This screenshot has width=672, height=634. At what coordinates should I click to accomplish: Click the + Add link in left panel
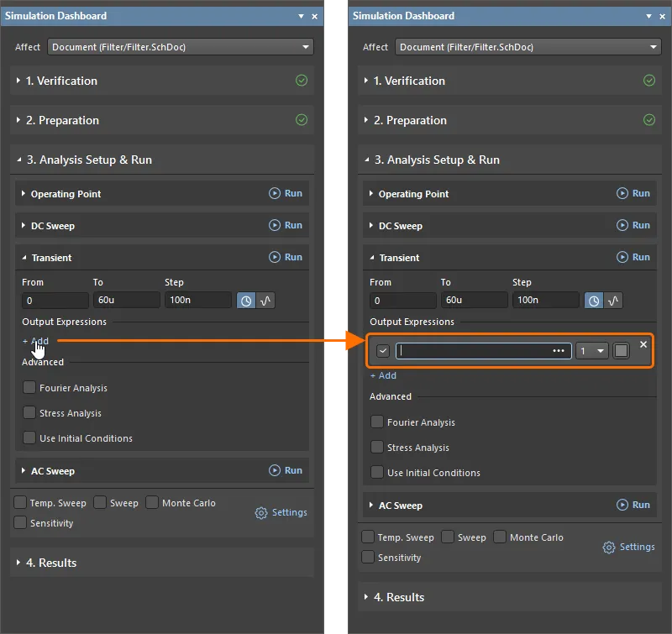point(35,341)
